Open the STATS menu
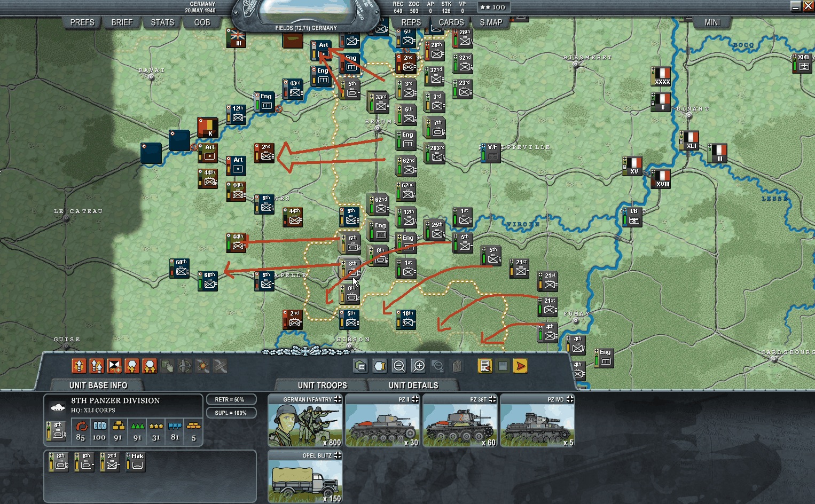The image size is (815, 504). (x=162, y=22)
